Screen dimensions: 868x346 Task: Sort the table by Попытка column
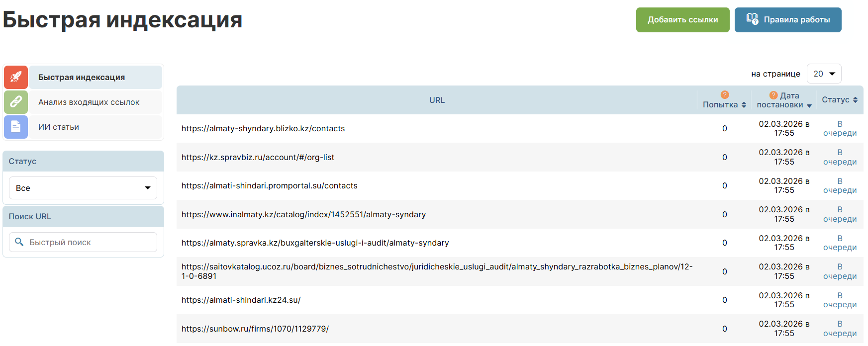724,105
